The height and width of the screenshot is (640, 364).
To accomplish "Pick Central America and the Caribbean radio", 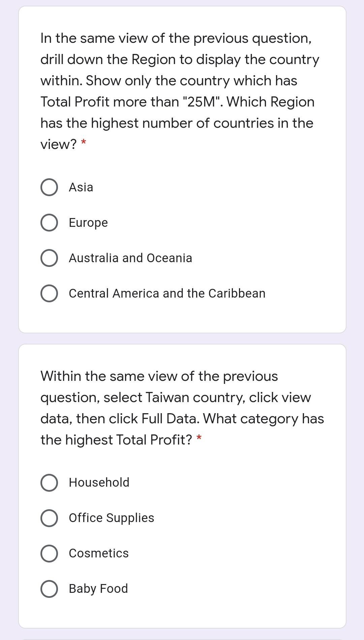I will 49,294.
